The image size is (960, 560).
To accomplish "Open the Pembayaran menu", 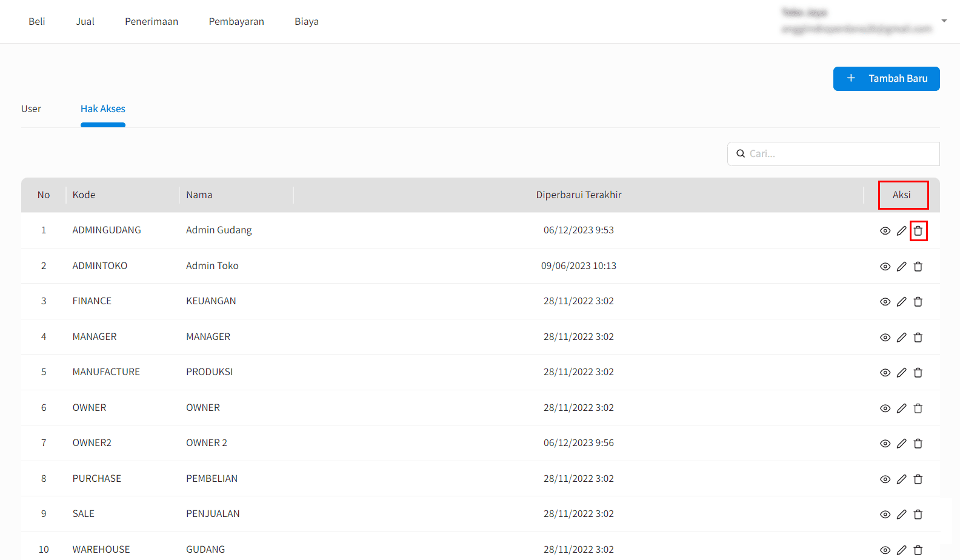I will pos(236,22).
